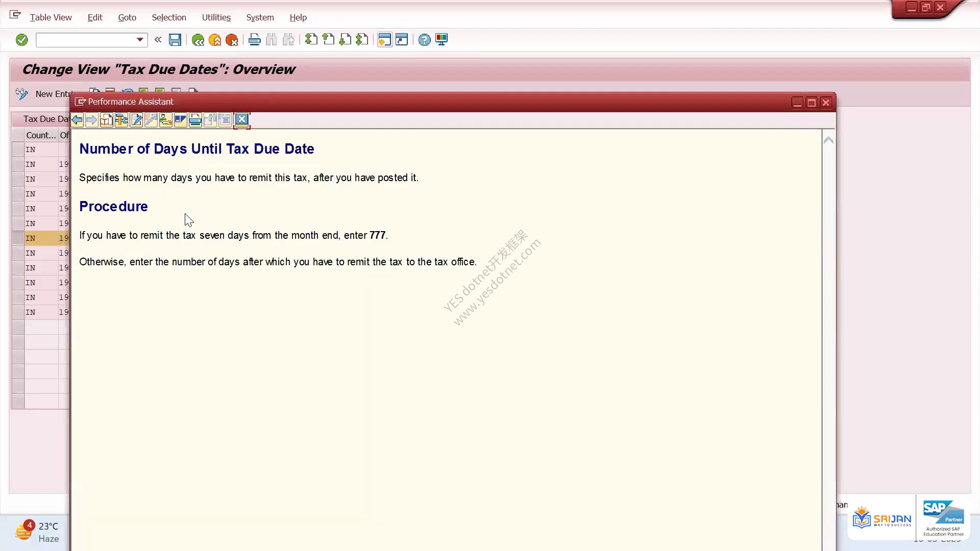Click the Save floppy disk icon
This screenshot has width=980, height=551.
tap(175, 40)
